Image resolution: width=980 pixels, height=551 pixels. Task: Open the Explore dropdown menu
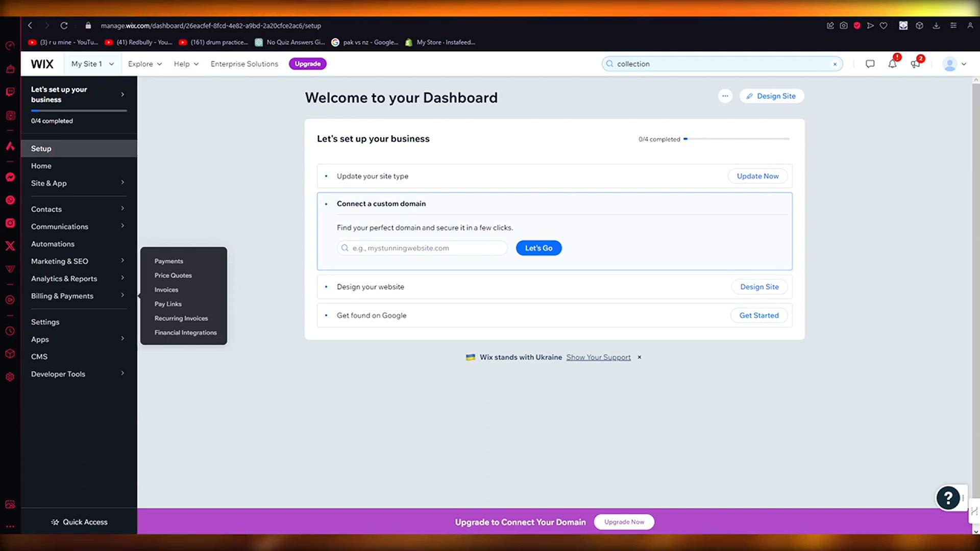pyautogui.click(x=145, y=64)
